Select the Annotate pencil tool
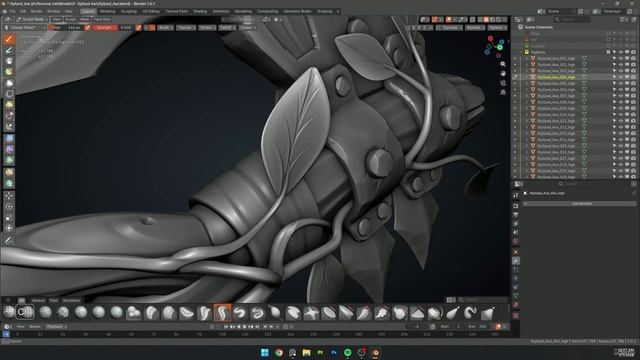This screenshot has height=360, width=640. [x=9, y=241]
